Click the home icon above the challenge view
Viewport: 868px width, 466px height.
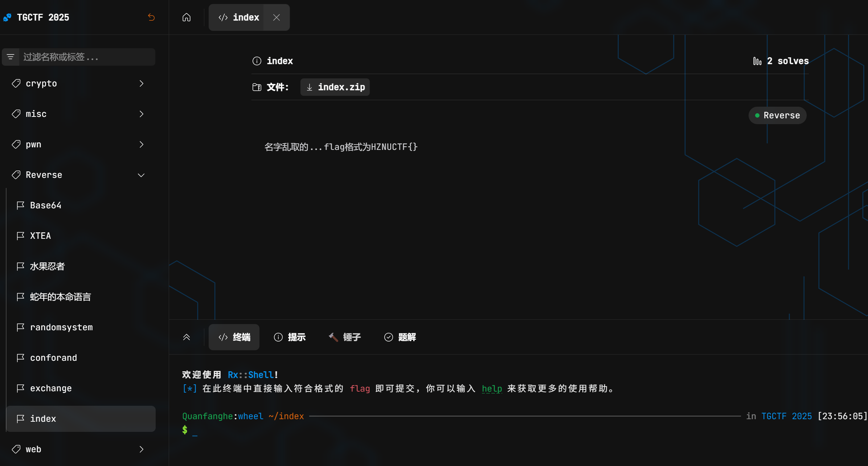pyautogui.click(x=186, y=17)
